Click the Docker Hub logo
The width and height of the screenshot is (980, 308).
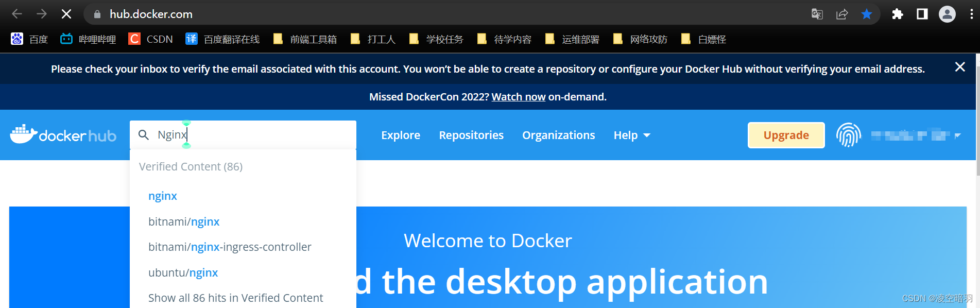click(63, 135)
